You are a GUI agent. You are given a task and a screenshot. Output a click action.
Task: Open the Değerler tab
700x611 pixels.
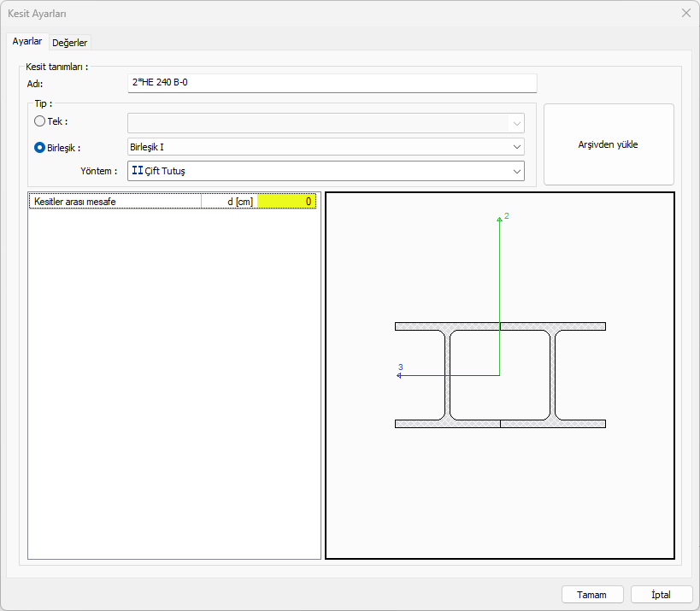70,43
